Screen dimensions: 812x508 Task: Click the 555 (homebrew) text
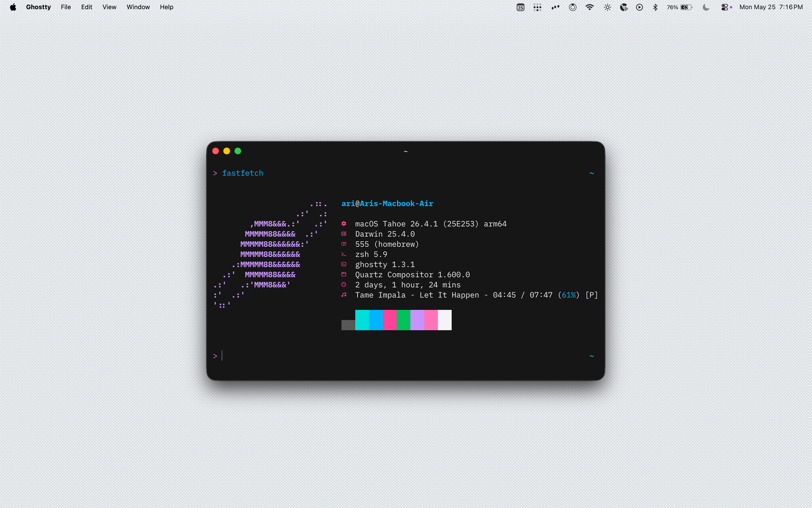[x=387, y=244]
